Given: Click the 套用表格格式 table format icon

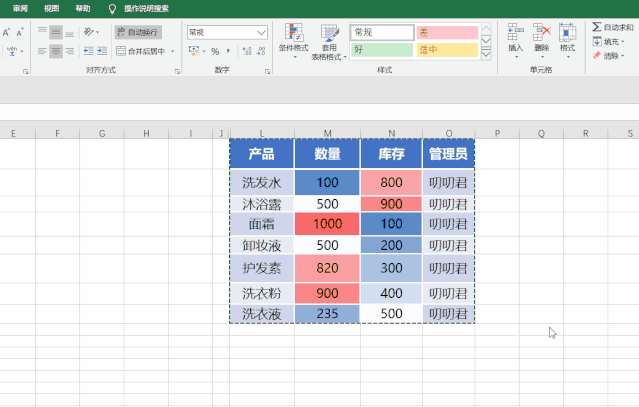Looking at the screenshot, I should pyautogui.click(x=329, y=40).
